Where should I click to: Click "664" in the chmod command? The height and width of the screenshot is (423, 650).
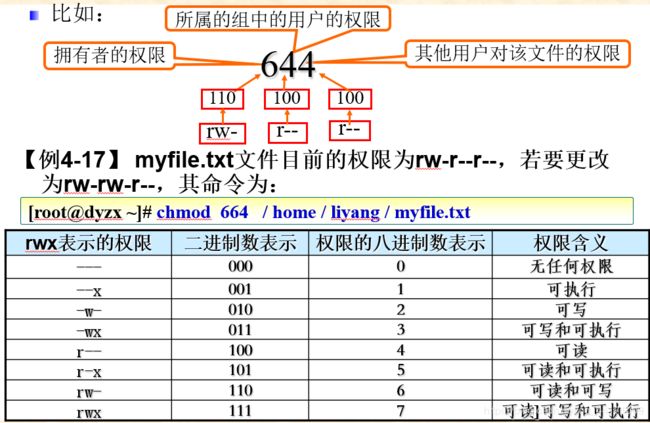click(x=234, y=212)
